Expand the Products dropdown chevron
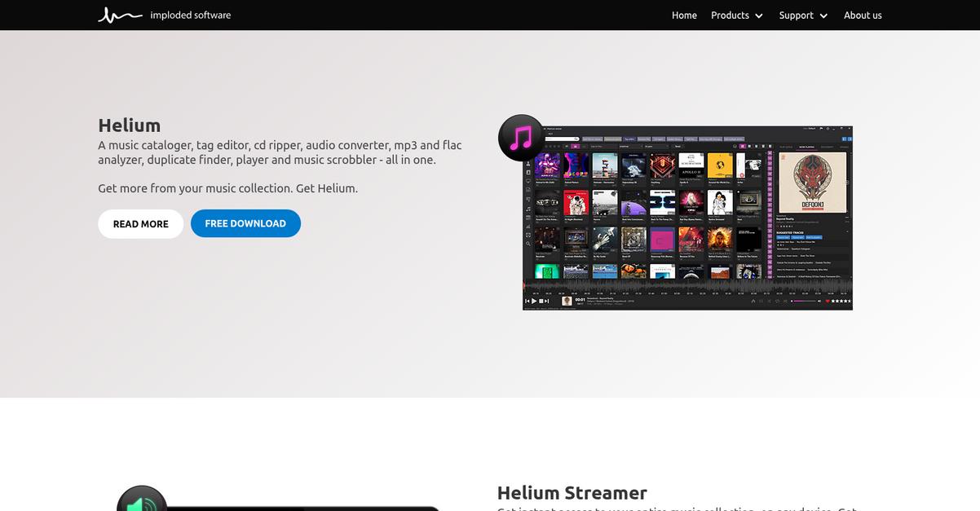Viewport: 980px width, 511px height. (759, 15)
